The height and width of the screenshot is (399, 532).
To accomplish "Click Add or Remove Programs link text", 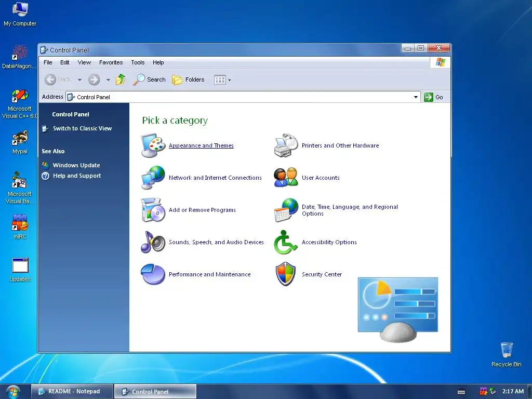I will pos(202,210).
